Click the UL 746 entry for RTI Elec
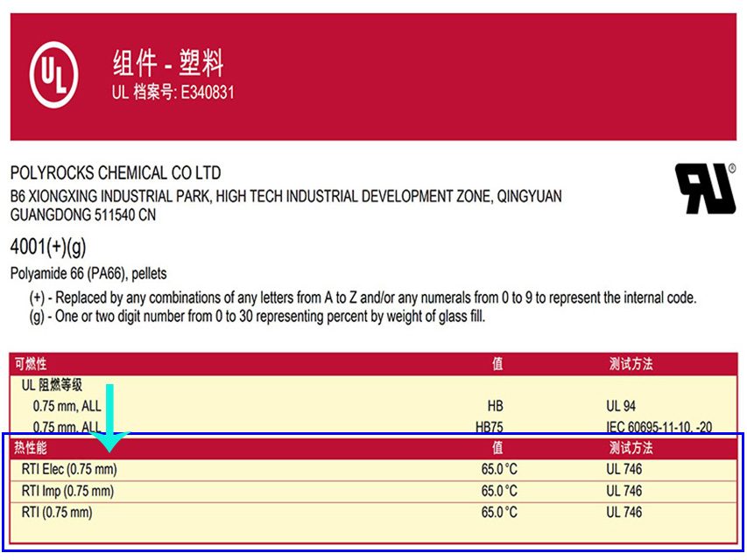 pos(624,470)
